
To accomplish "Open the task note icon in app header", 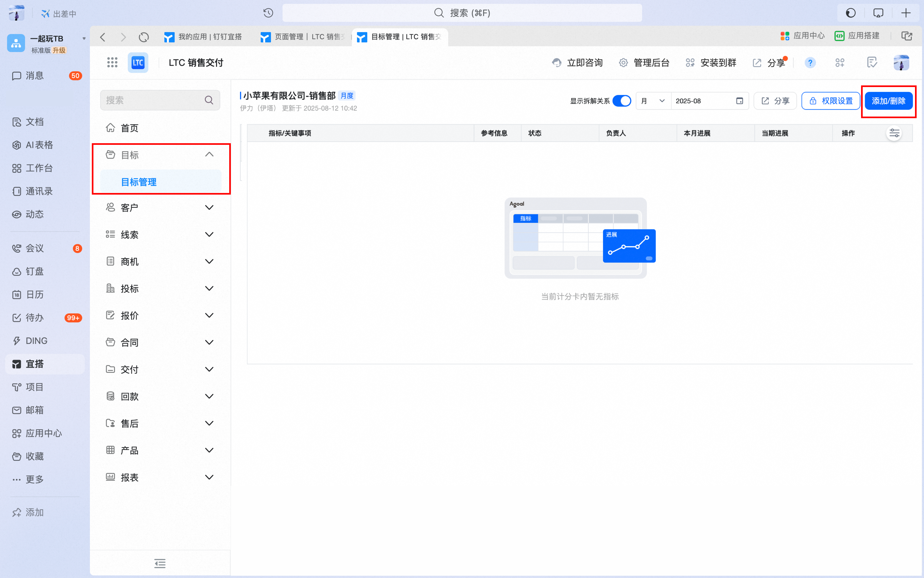I will [872, 62].
